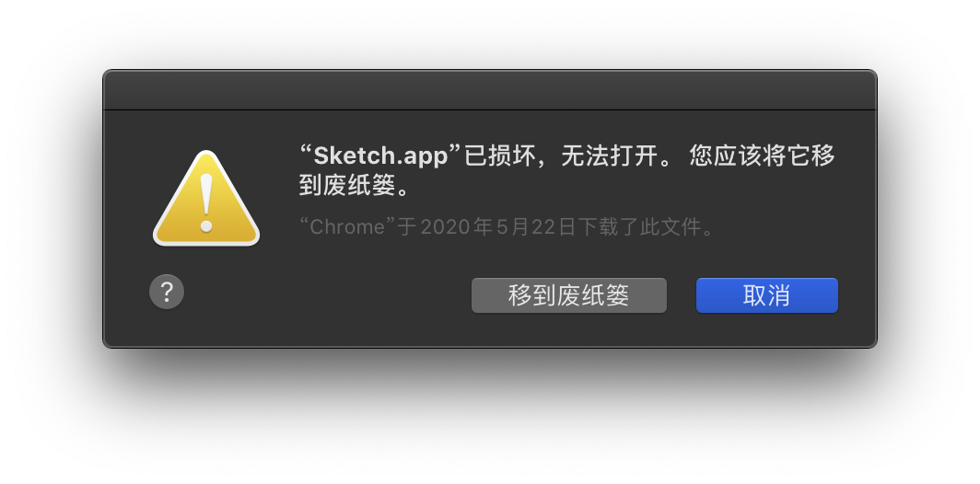Viewport: 980px width, 484px height.
Task: Click the "2020年5月22日" date text
Action: point(498,226)
